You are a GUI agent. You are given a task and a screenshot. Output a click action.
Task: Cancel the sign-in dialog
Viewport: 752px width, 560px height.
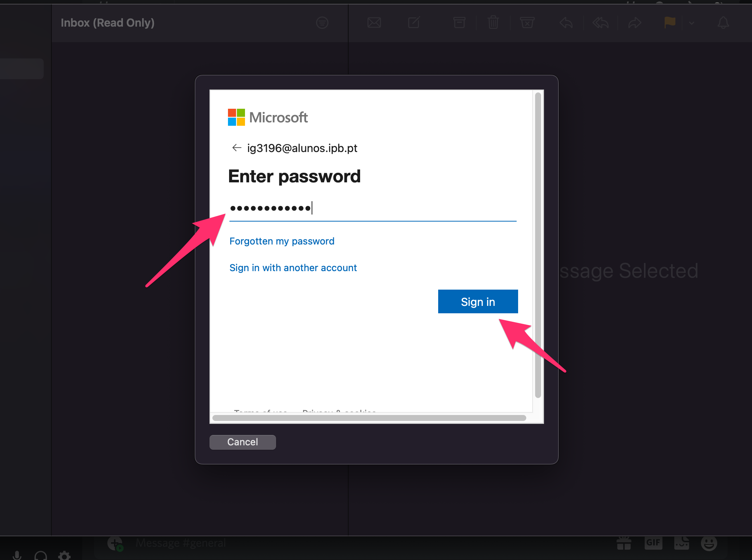pos(242,442)
